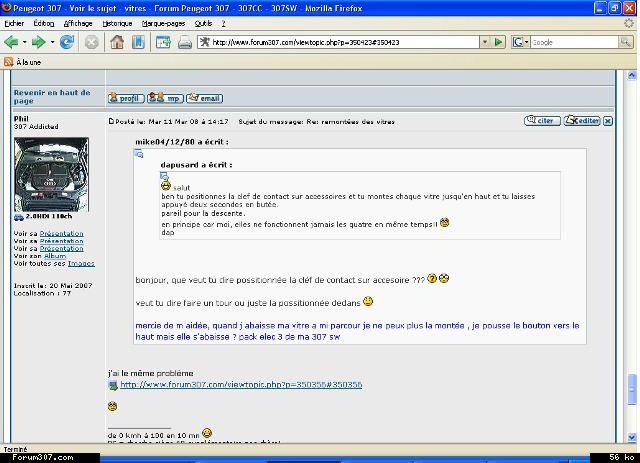
Task: Open the ? help menu
Action: click(224, 23)
